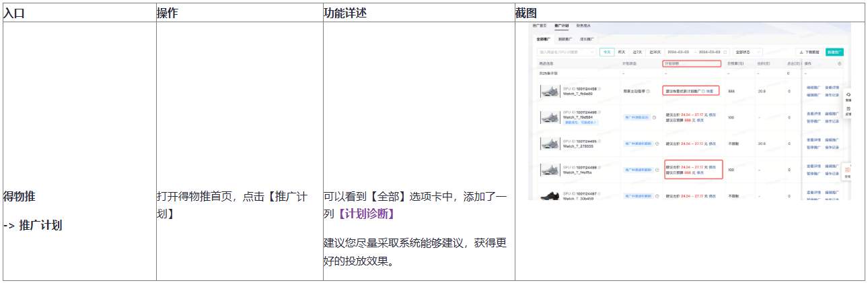Click the 共25条计划 summary text
The image size is (868, 283).
[x=548, y=73]
